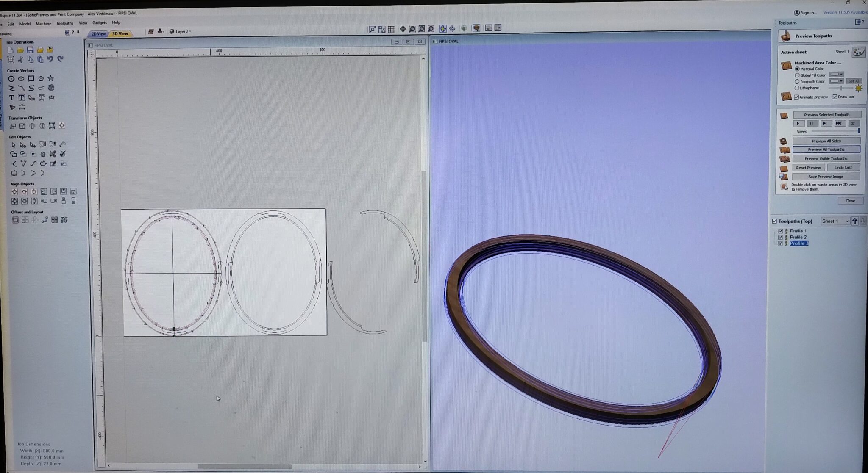Image resolution: width=868 pixels, height=473 pixels.
Task: Uncheck visibility of Profile 2 toolpath
Action: click(781, 237)
